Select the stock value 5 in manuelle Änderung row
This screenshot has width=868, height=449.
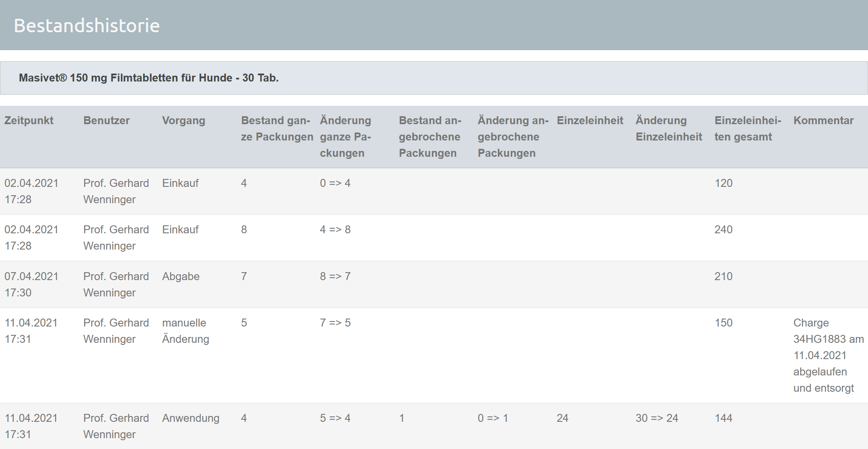[244, 323]
